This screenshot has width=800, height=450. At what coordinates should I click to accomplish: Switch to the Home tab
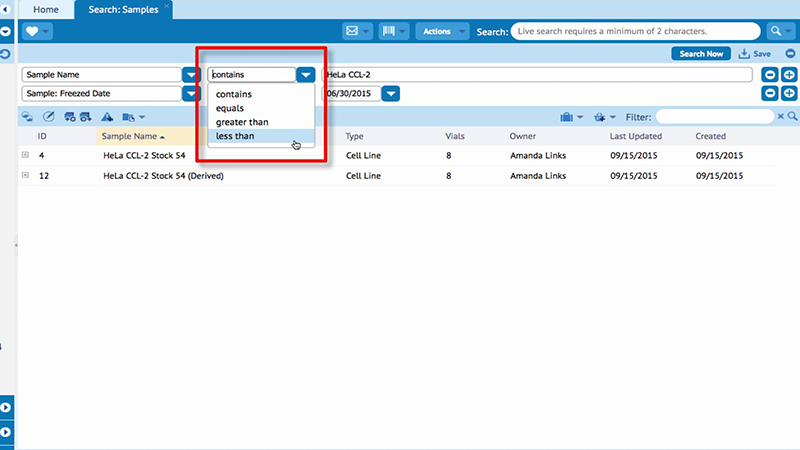46,9
